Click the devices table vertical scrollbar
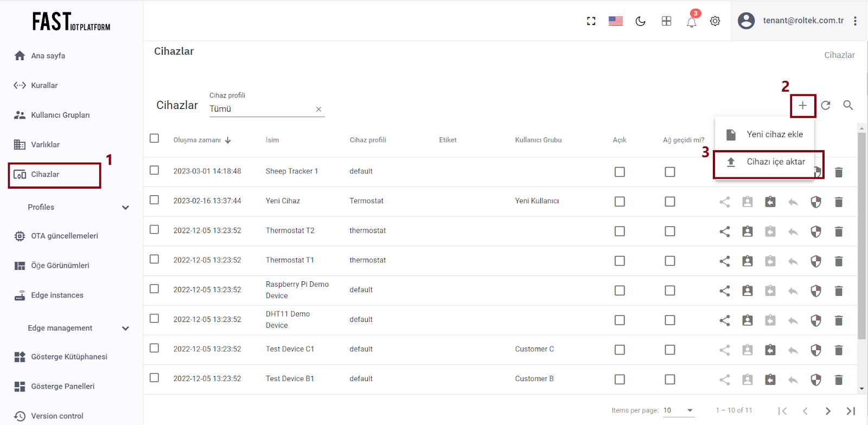The height and width of the screenshot is (425, 868). [x=861, y=236]
